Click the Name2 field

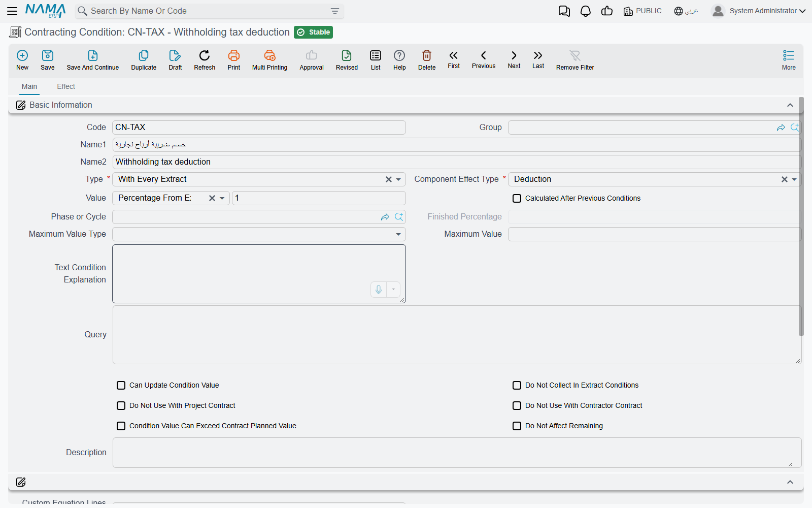[457, 162]
